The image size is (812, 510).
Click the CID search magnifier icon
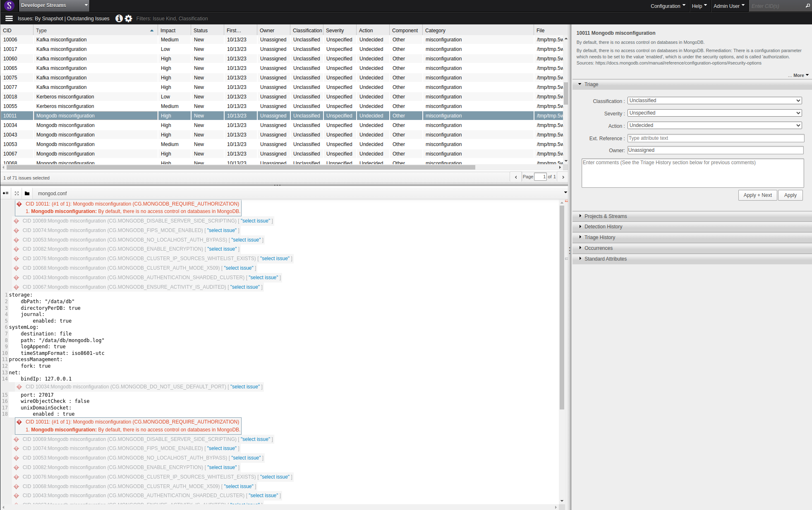coord(807,6)
